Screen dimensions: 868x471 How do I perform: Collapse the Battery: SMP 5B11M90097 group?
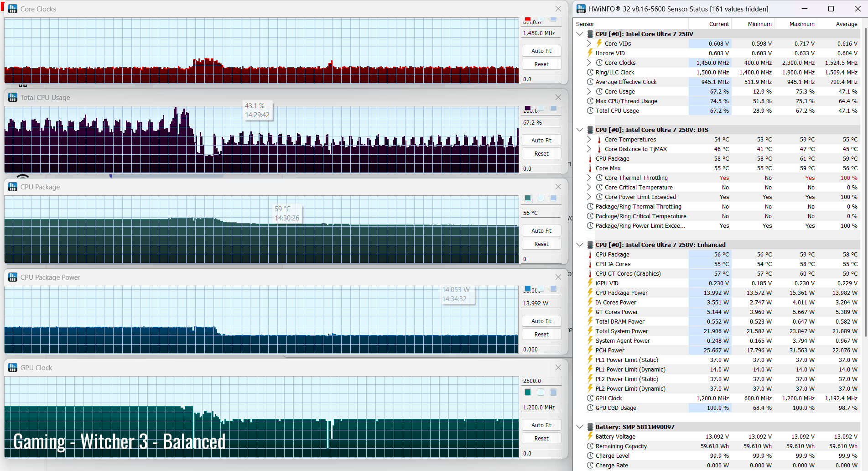pyautogui.click(x=580, y=427)
